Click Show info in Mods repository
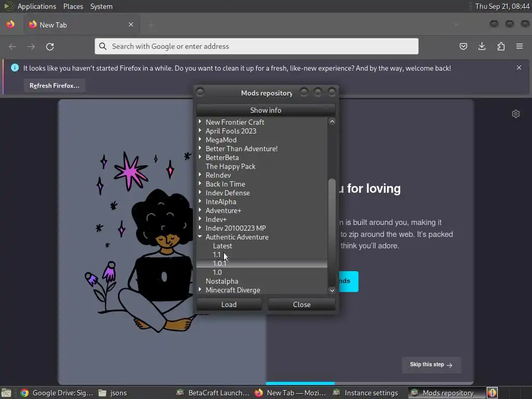The width and height of the screenshot is (532, 399). [x=265, y=110]
